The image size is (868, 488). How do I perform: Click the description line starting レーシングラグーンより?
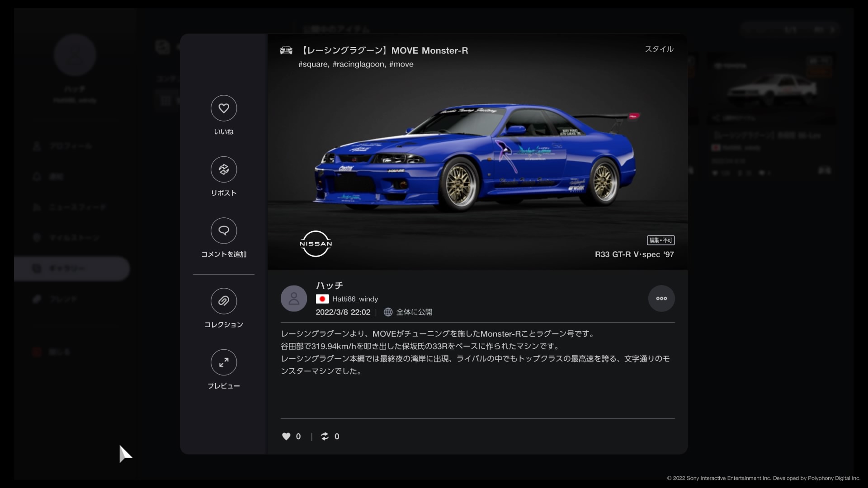439,334
